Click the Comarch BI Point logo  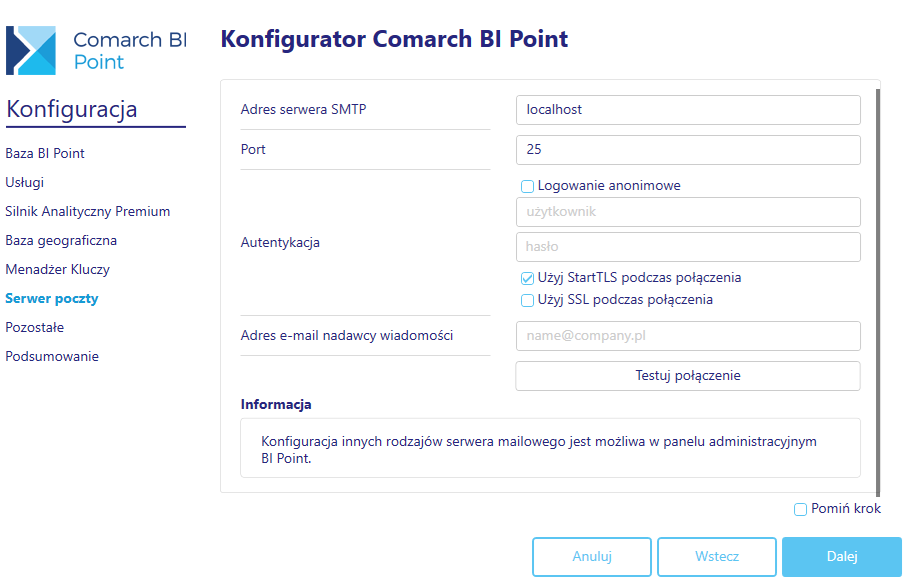click(x=96, y=50)
